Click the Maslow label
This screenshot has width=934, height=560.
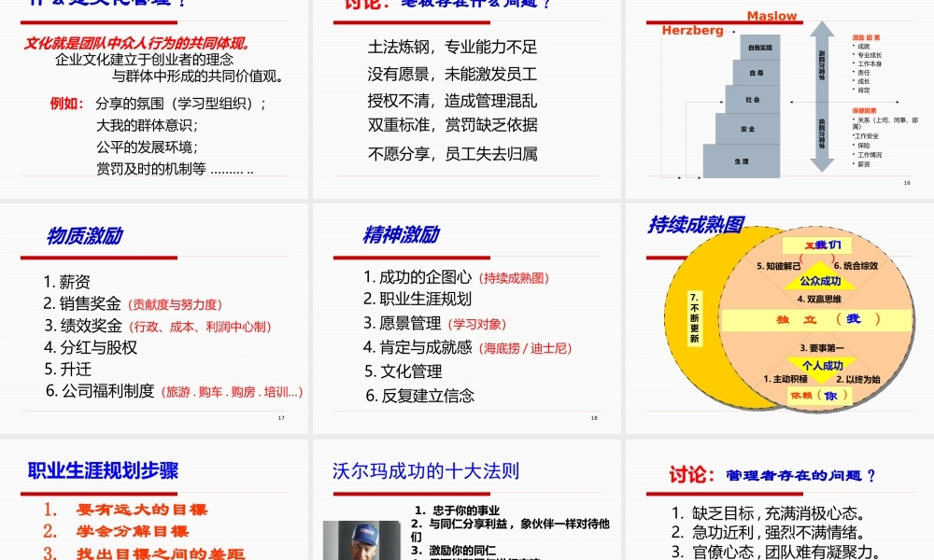[771, 16]
